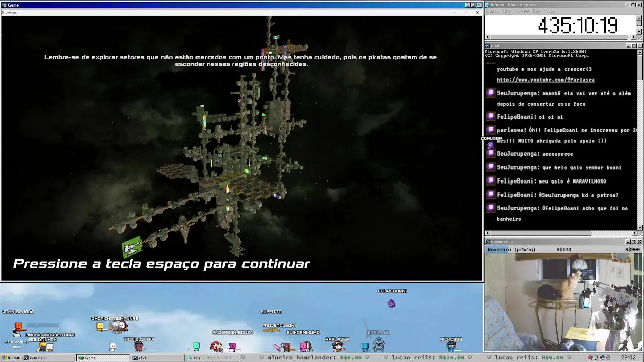The image size is (644, 362).
Task: Click the chat window console icon
Action: [x=488, y=46]
